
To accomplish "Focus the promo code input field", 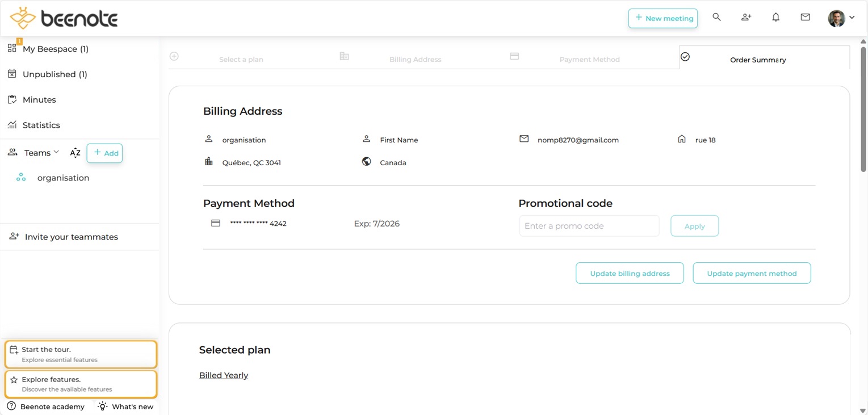I will pyautogui.click(x=589, y=226).
